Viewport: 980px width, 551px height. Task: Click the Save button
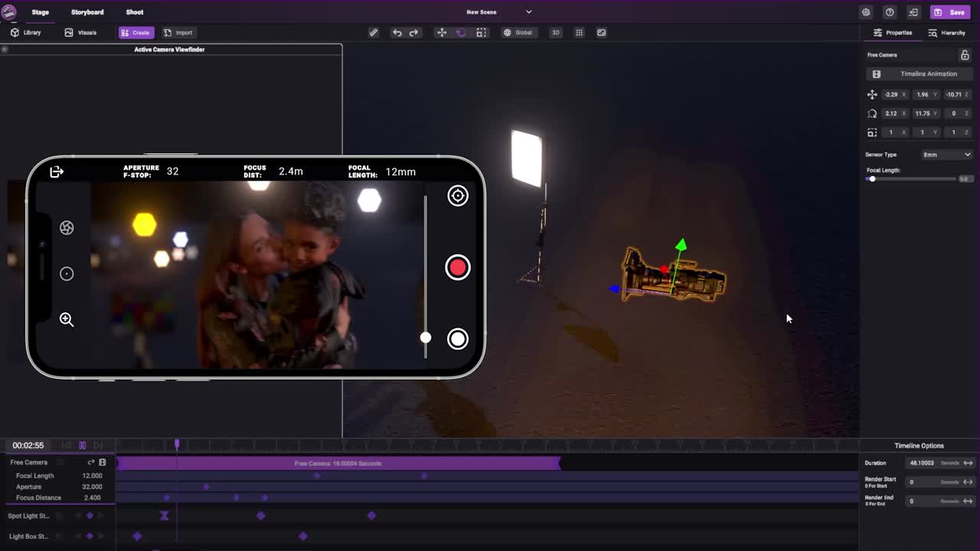[x=950, y=11]
